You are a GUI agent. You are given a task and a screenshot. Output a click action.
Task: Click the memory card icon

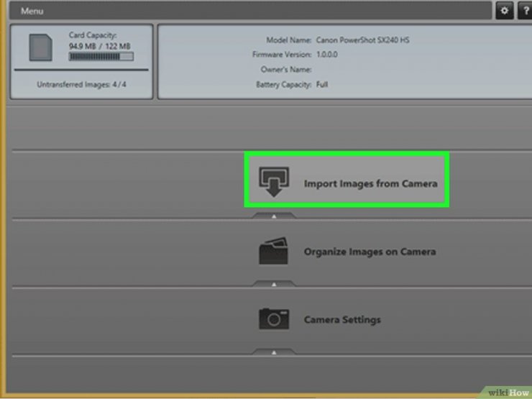40,47
